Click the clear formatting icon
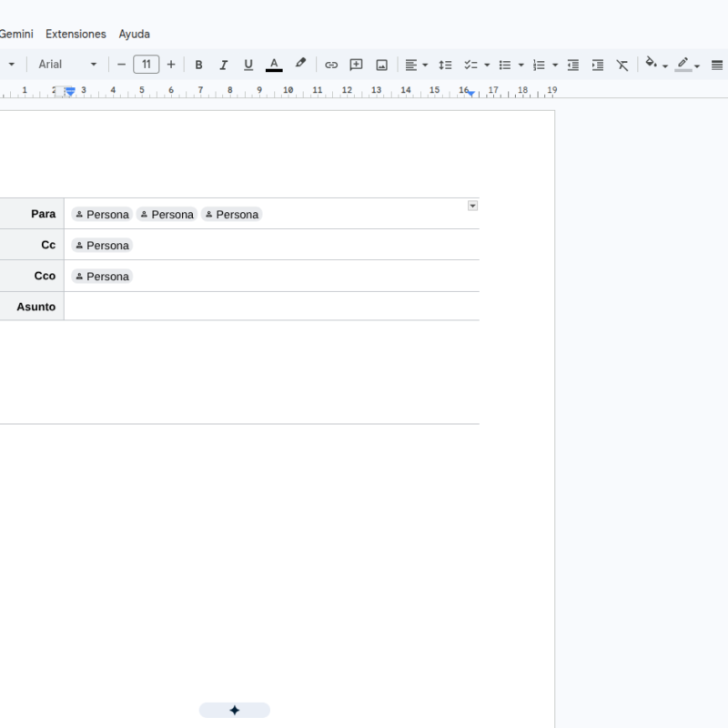The height and width of the screenshot is (728, 728). click(622, 65)
